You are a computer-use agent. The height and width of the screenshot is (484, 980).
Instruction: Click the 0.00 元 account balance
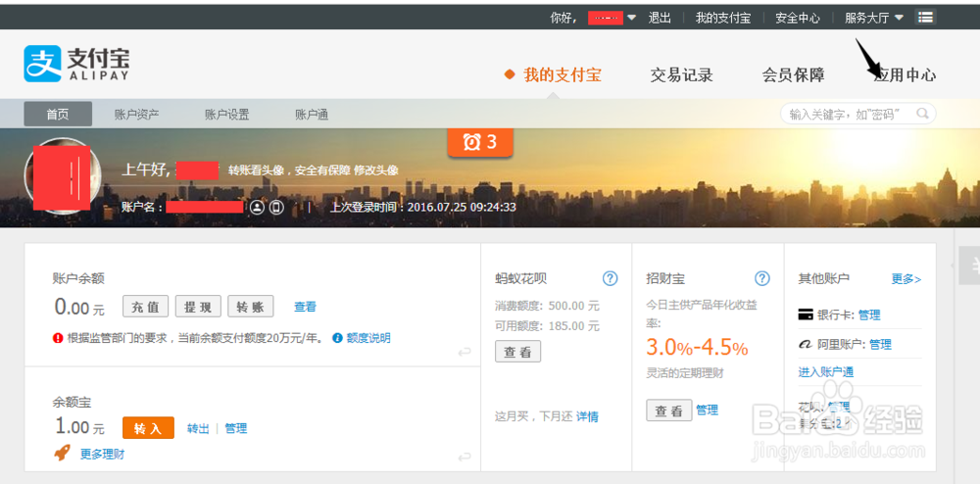click(80, 308)
